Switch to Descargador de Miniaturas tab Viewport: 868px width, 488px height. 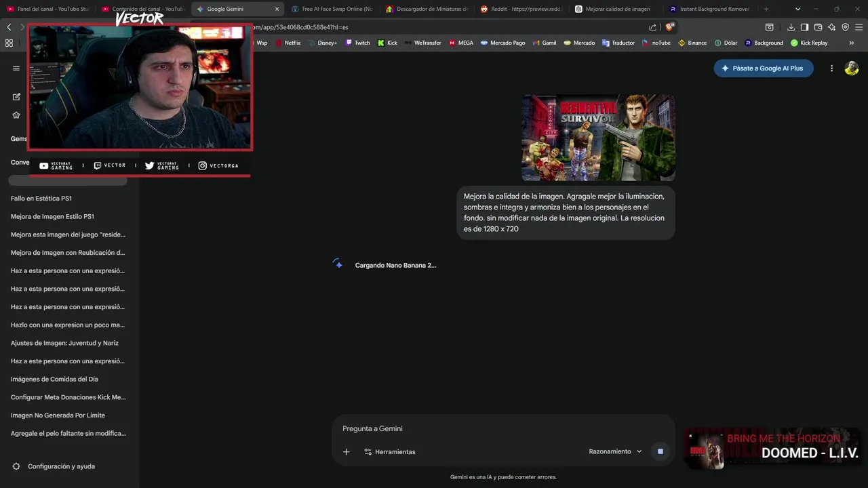point(426,9)
